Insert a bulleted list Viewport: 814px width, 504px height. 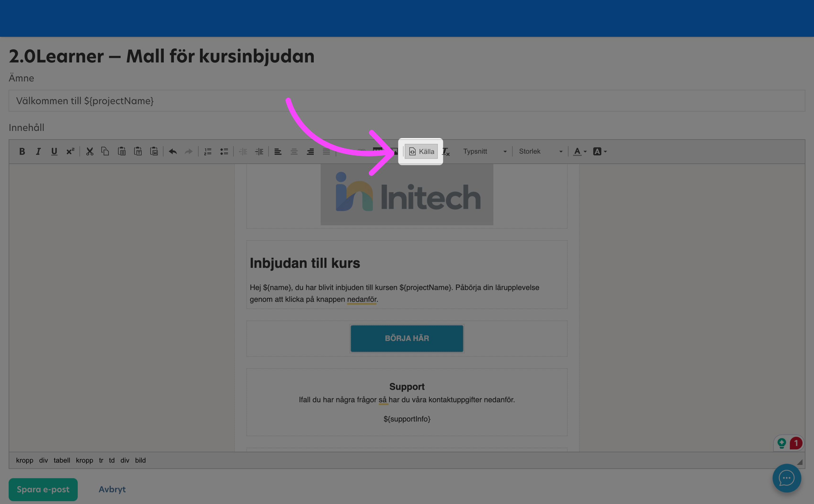[224, 151]
